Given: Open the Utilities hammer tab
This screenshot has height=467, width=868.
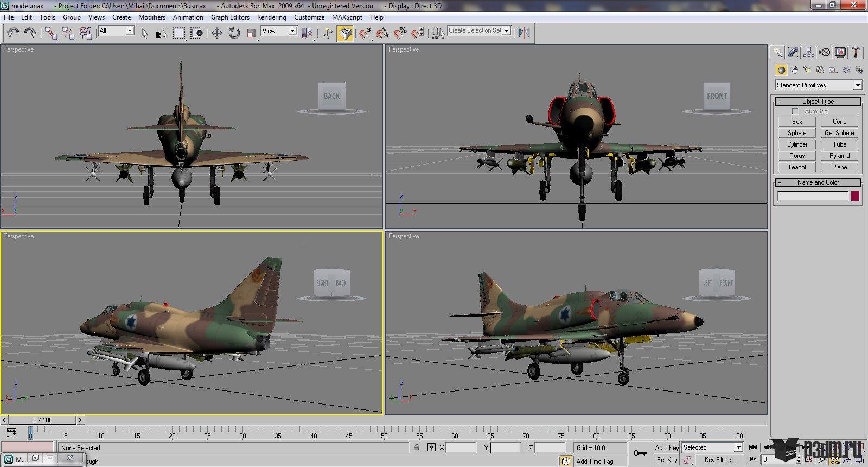Looking at the screenshot, I should 856,52.
